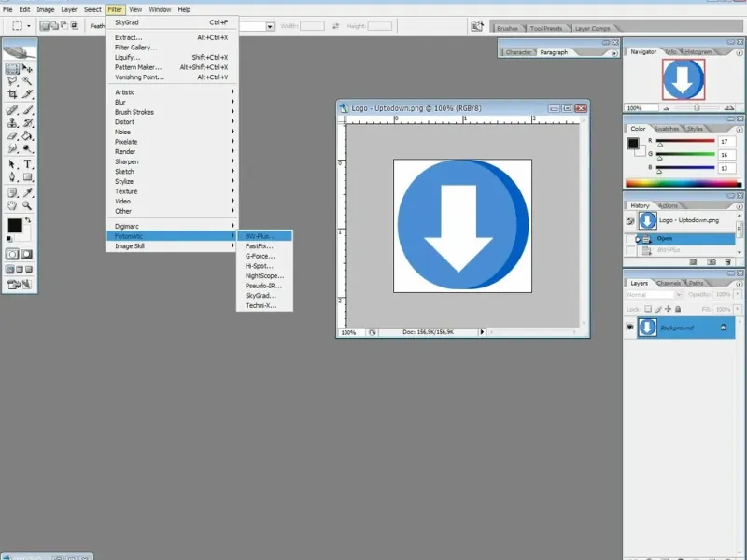Open the Liquify filter entry
This screenshot has width=747, height=560.
172,57
